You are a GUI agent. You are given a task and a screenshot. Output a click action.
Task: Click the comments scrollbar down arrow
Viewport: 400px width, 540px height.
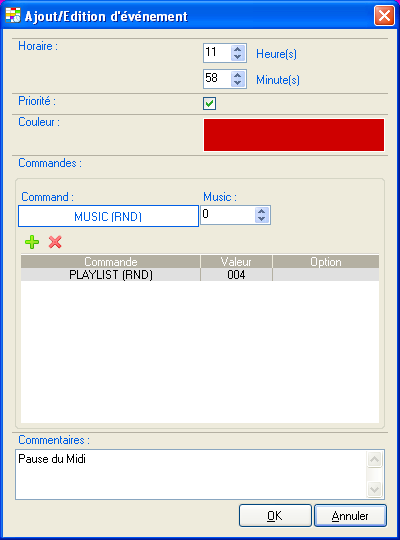tap(375, 489)
